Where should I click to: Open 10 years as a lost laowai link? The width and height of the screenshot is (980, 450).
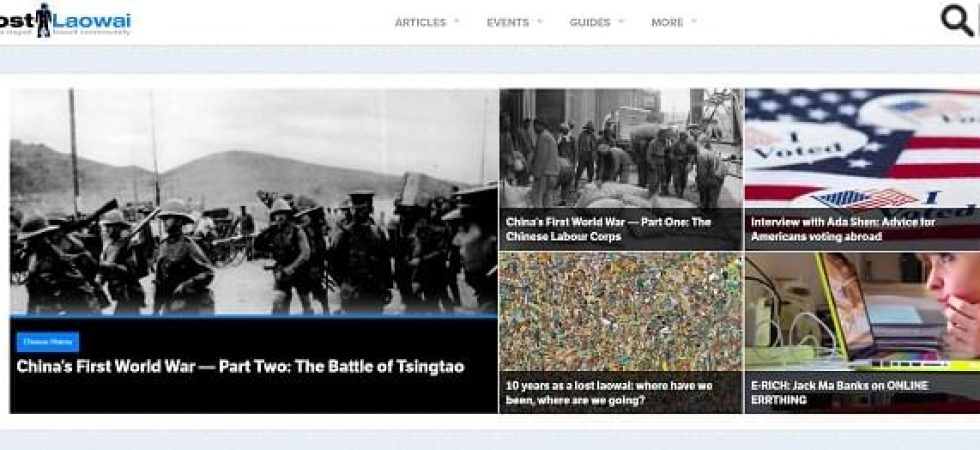(609, 393)
